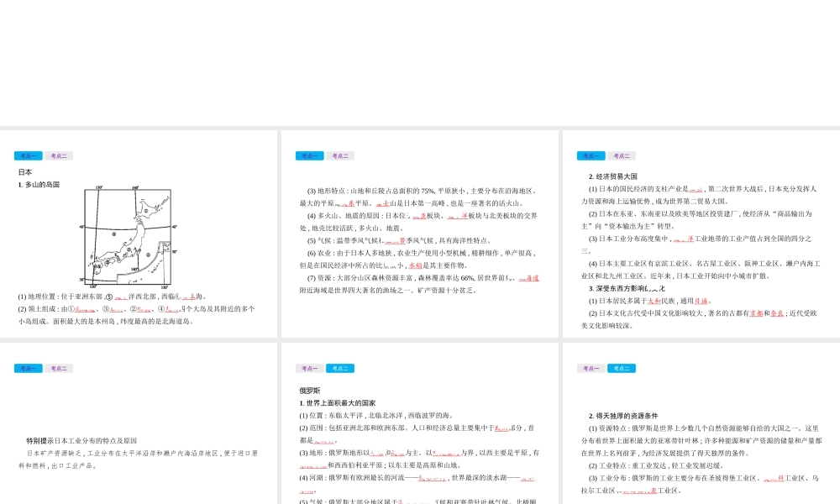Select 考点二 tab on the 特别提示 slide
The height and width of the screenshot is (504, 840).
pos(59,368)
